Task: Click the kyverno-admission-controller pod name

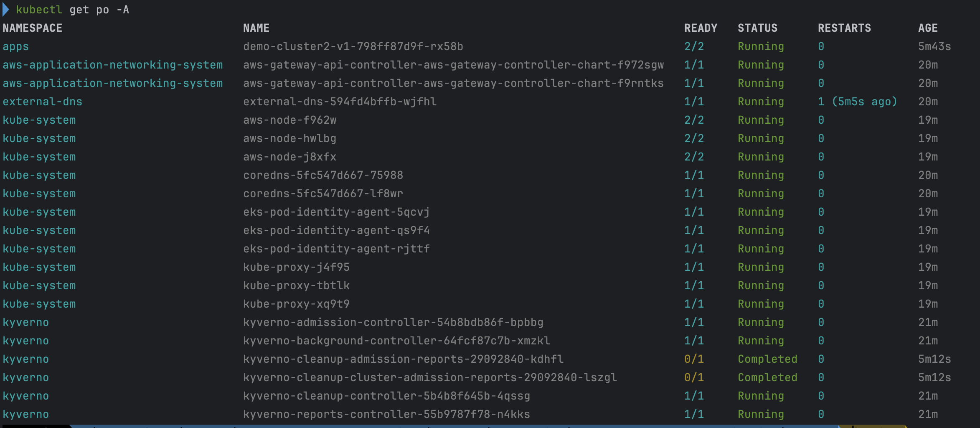Action: click(x=393, y=322)
